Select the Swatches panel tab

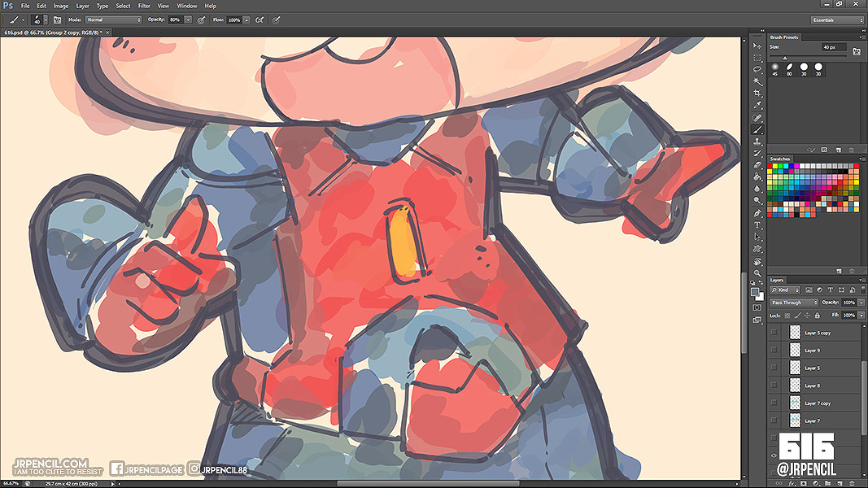(780, 159)
